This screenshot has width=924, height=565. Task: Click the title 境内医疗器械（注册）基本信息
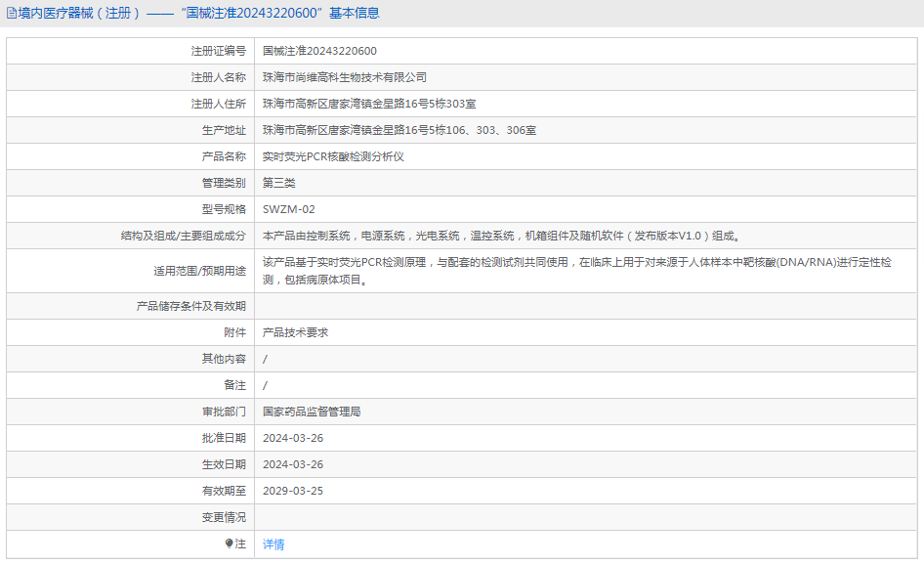coord(198,13)
